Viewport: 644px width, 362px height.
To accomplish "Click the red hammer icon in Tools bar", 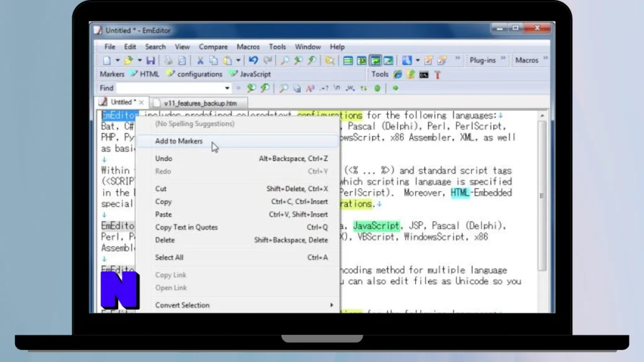I will click(x=437, y=75).
